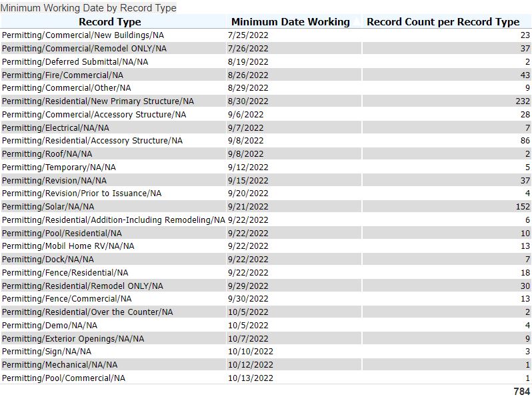The image size is (532, 399).
Task: Select 'Permitting/Residential/Addition-Including Remodeling/NA' cell
Action: point(113,220)
